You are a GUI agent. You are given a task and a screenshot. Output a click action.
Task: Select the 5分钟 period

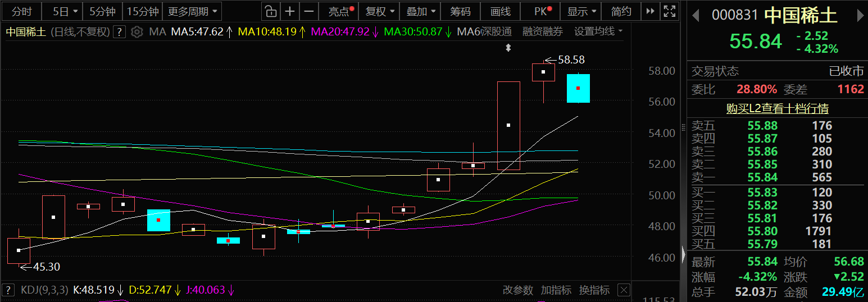point(102,11)
